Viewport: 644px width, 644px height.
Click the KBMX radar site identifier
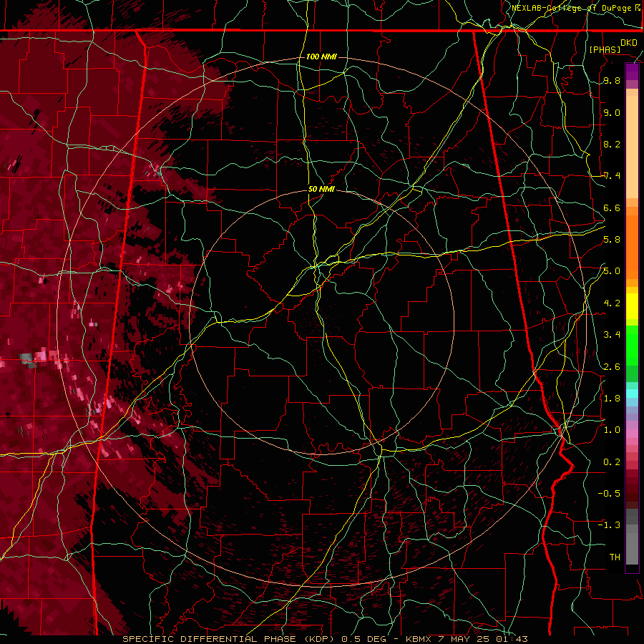[x=419, y=639]
